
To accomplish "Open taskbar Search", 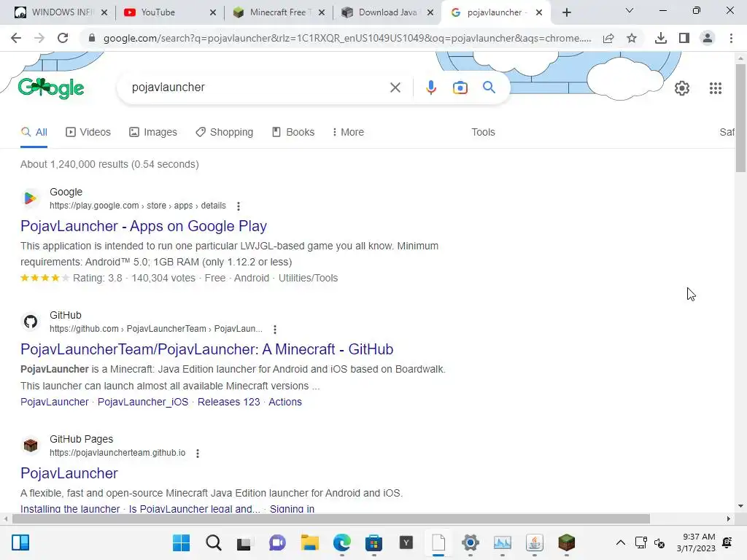I will click(x=214, y=542).
